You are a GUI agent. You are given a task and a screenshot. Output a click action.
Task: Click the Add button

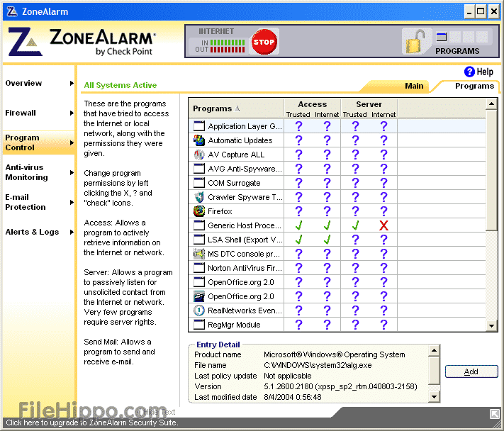[471, 371]
